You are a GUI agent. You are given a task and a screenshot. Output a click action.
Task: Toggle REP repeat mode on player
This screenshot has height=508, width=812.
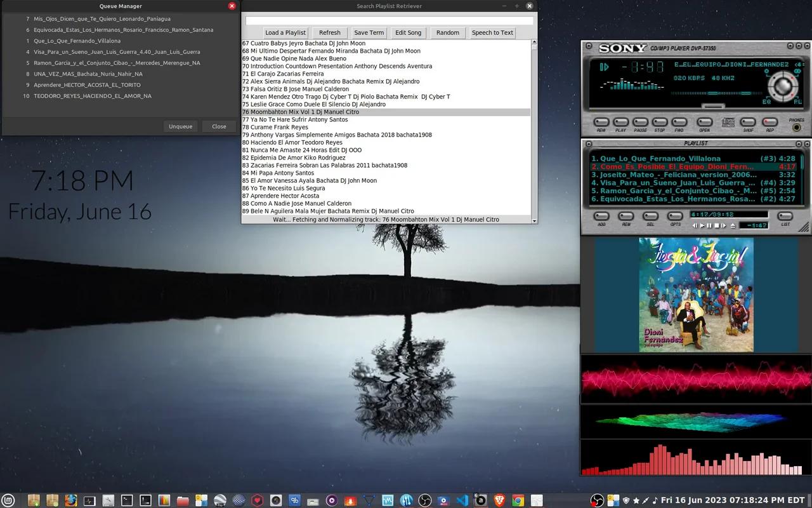pyautogui.click(x=769, y=122)
